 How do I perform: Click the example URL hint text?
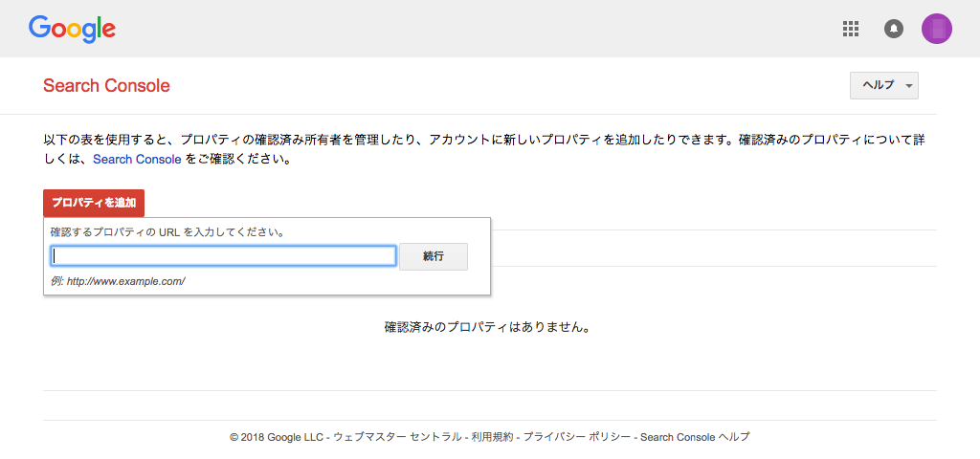point(118,281)
